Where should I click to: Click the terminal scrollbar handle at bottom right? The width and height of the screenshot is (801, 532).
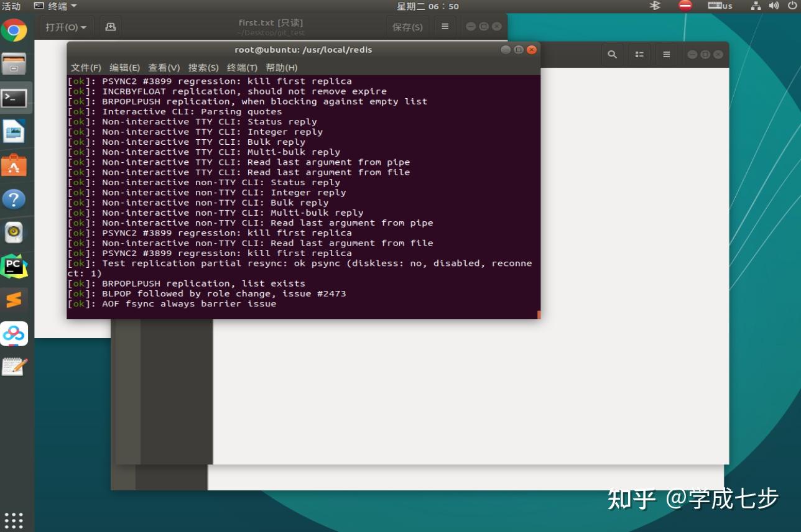click(x=539, y=314)
